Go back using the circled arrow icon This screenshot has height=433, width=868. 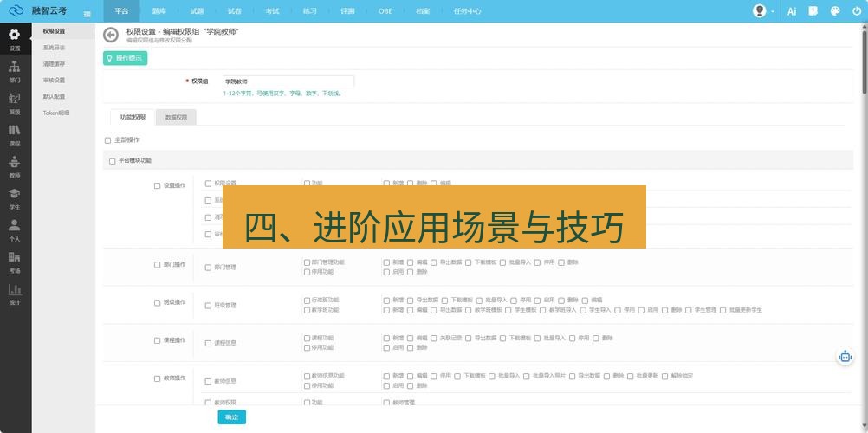[x=111, y=35]
